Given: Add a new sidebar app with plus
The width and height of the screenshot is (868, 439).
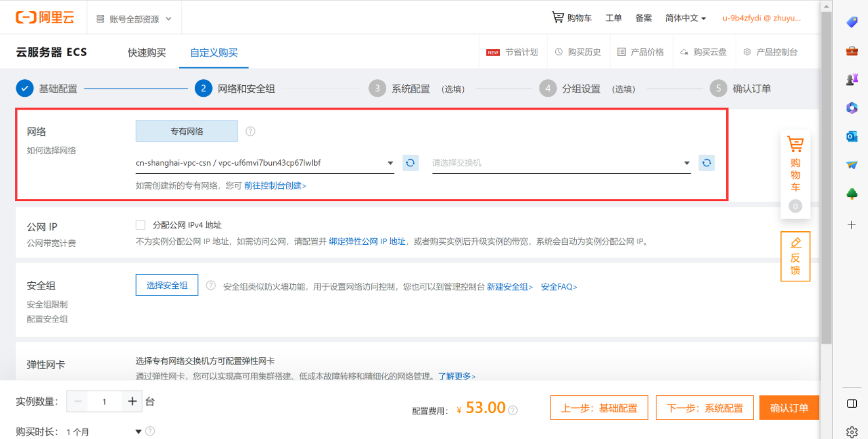Looking at the screenshot, I should coord(852,225).
